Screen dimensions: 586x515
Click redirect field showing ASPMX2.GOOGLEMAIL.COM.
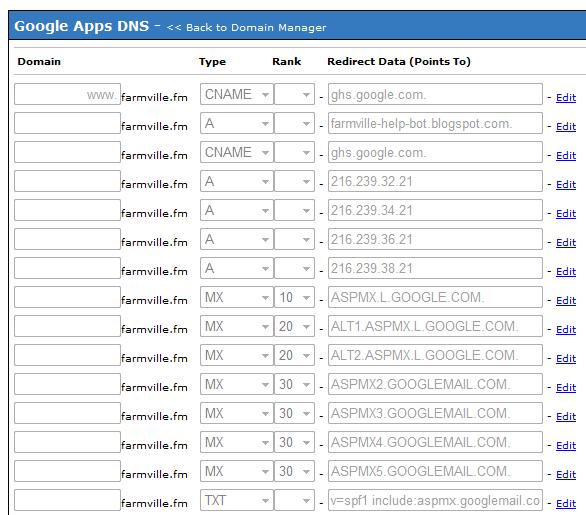point(435,384)
